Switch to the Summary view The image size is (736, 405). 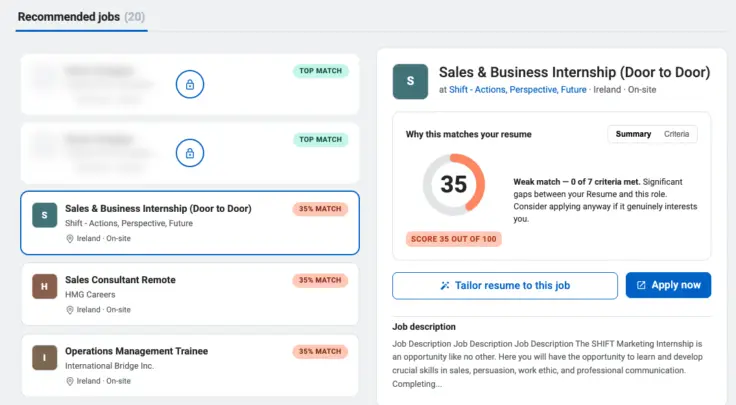pos(633,134)
